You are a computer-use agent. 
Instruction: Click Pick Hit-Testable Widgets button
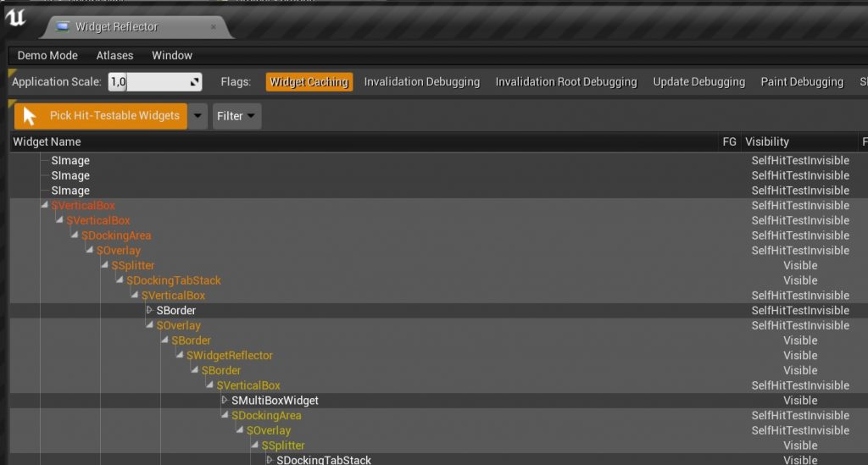pyautogui.click(x=101, y=115)
